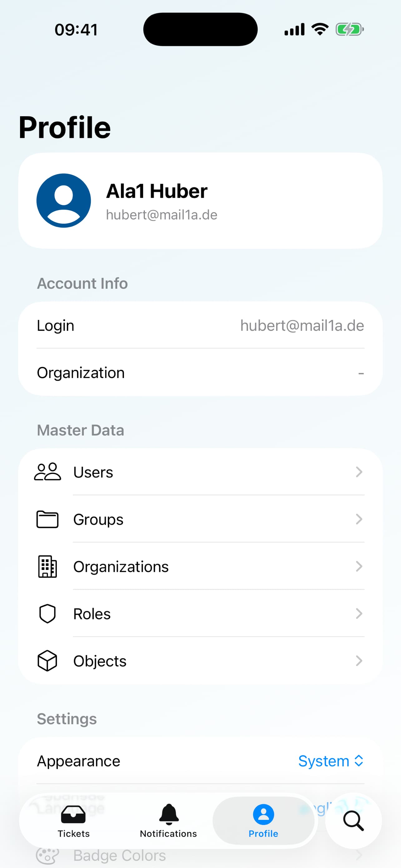Tap the Login email row

tap(200, 326)
